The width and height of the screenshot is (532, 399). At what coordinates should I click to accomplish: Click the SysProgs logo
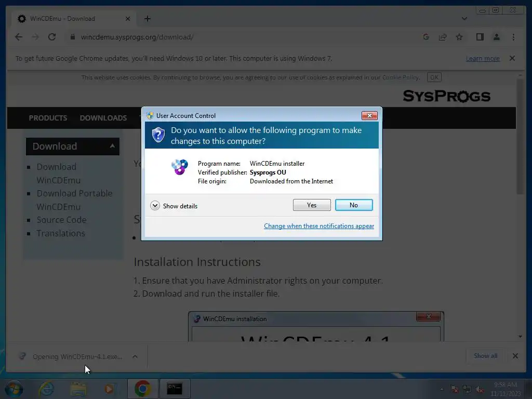446,96
